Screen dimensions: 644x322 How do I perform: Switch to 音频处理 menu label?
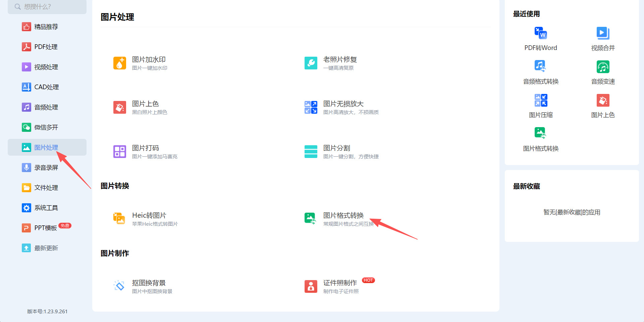coord(46,107)
